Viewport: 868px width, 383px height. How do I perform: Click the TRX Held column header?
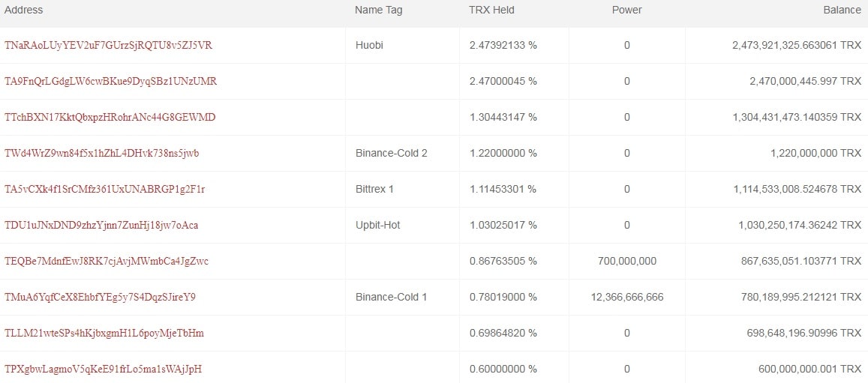(x=491, y=10)
